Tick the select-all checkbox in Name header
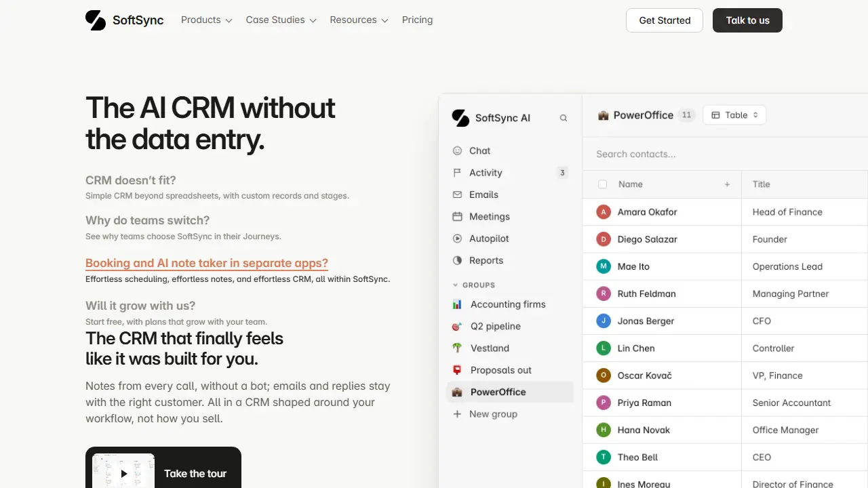 602,184
